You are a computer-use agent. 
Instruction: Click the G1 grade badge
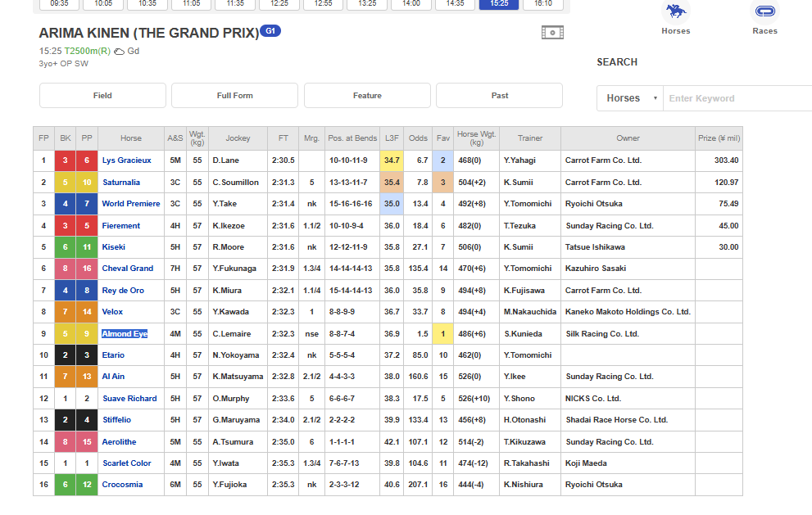(270, 31)
